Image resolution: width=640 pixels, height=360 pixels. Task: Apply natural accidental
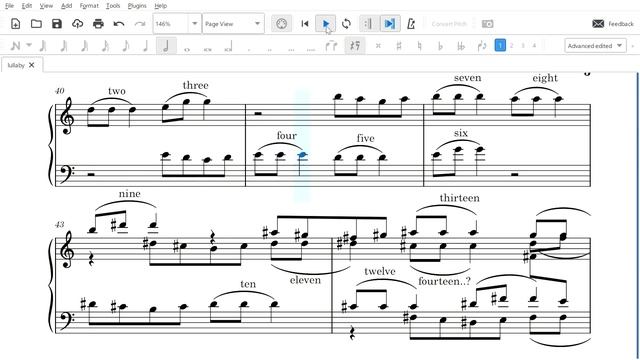click(x=419, y=46)
